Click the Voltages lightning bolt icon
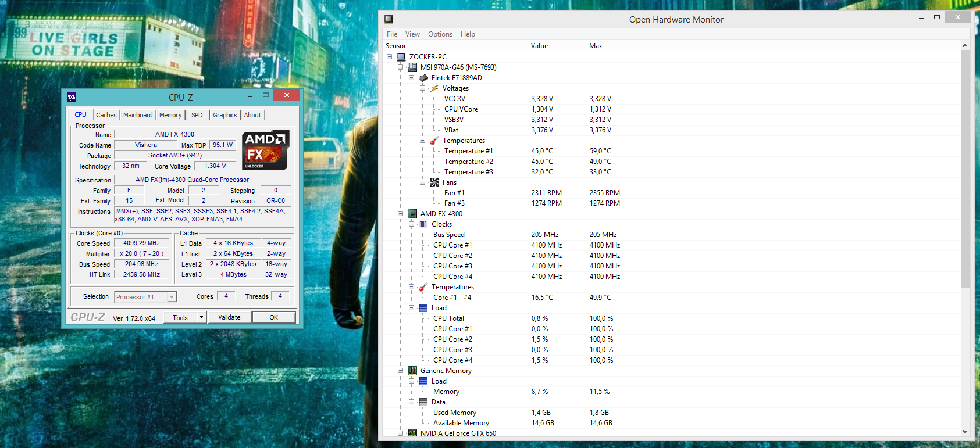 (x=434, y=88)
